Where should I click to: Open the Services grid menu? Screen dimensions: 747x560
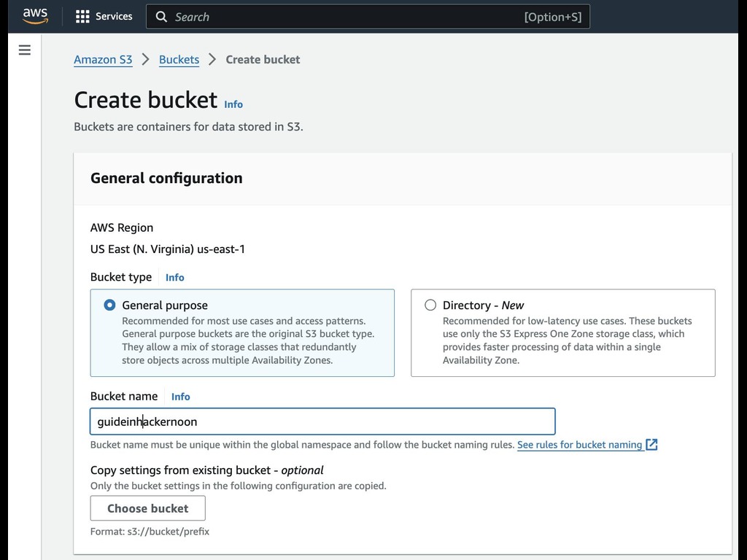point(82,17)
